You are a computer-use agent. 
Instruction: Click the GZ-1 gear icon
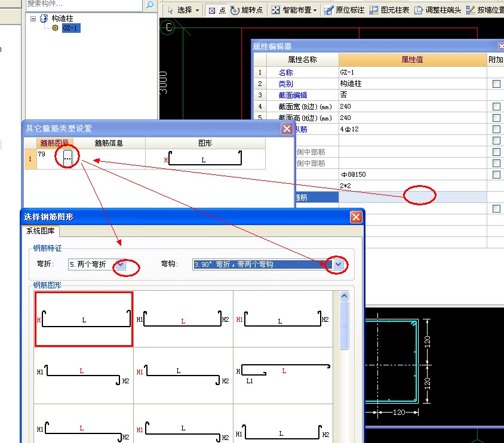click(x=56, y=28)
